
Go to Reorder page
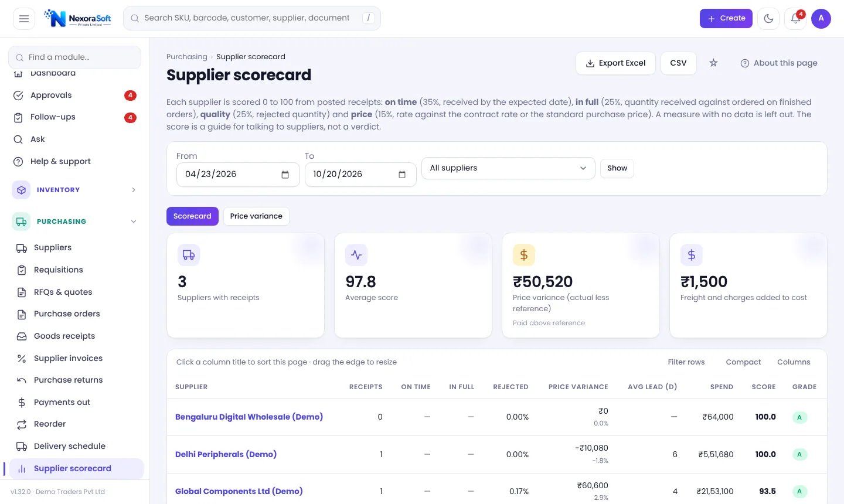point(76,424)
